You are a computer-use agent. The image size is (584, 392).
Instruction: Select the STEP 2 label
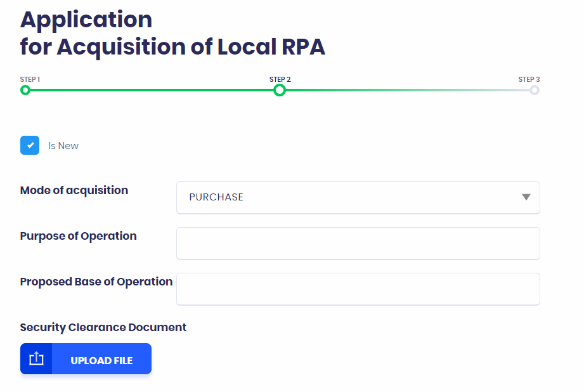point(280,79)
